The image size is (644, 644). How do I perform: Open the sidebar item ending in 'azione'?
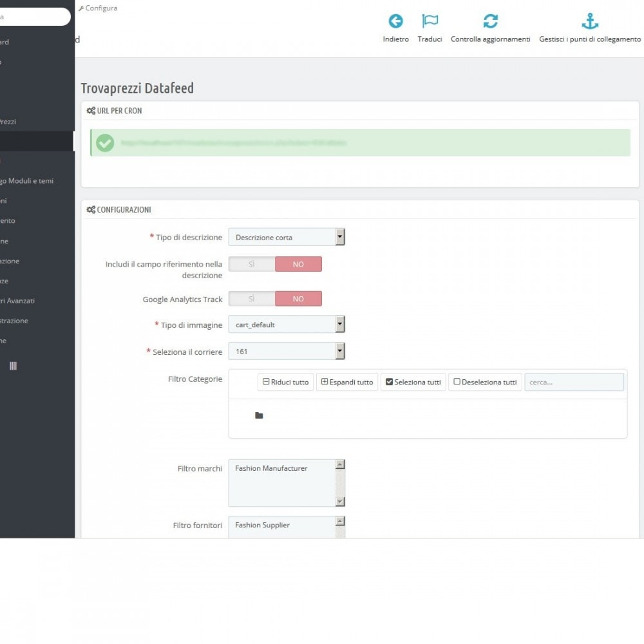pyautogui.click(x=10, y=261)
